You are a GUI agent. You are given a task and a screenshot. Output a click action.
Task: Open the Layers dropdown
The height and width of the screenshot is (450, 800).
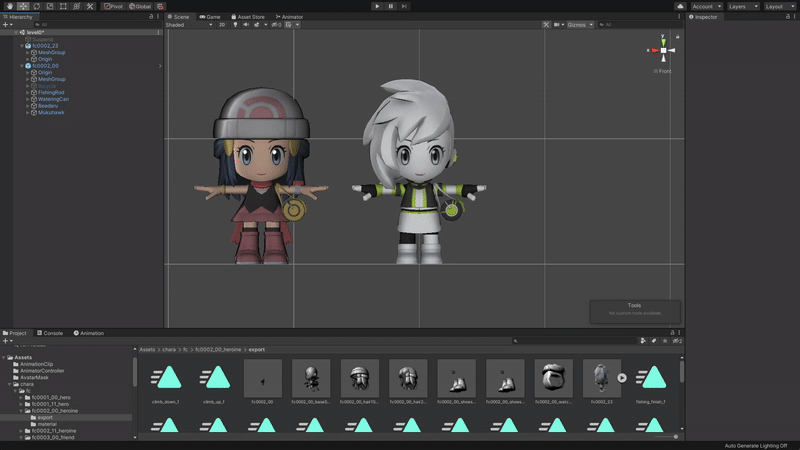[740, 6]
